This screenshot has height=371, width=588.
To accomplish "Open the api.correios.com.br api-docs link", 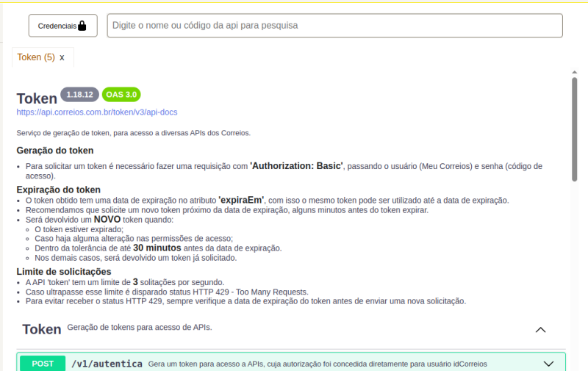I will point(97,112).
